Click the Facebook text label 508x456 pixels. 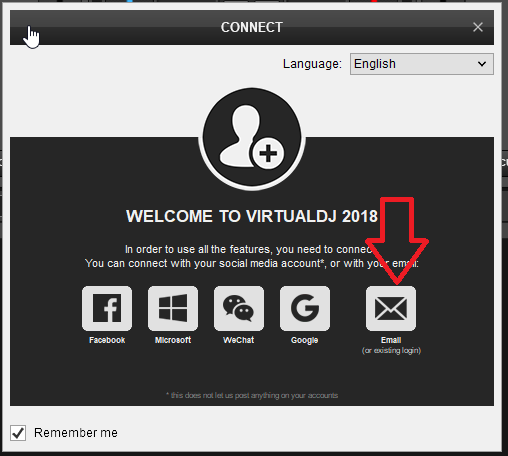[107, 340]
